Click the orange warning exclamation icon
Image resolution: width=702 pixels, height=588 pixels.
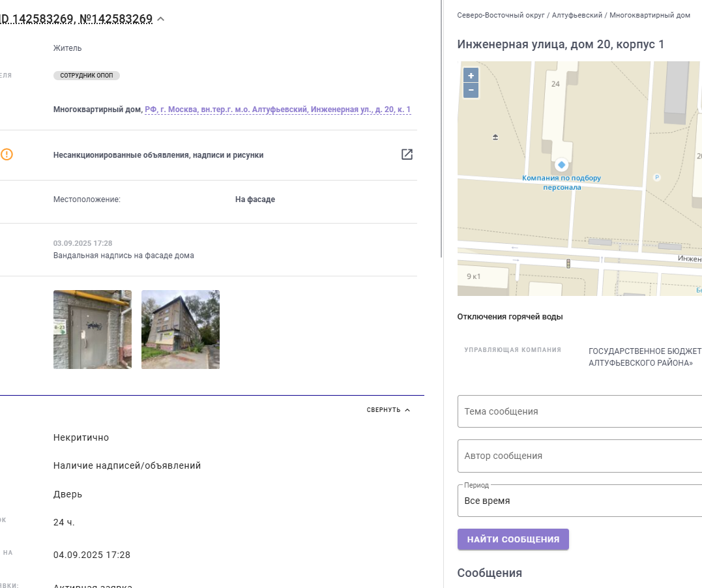[x=7, y=154]
